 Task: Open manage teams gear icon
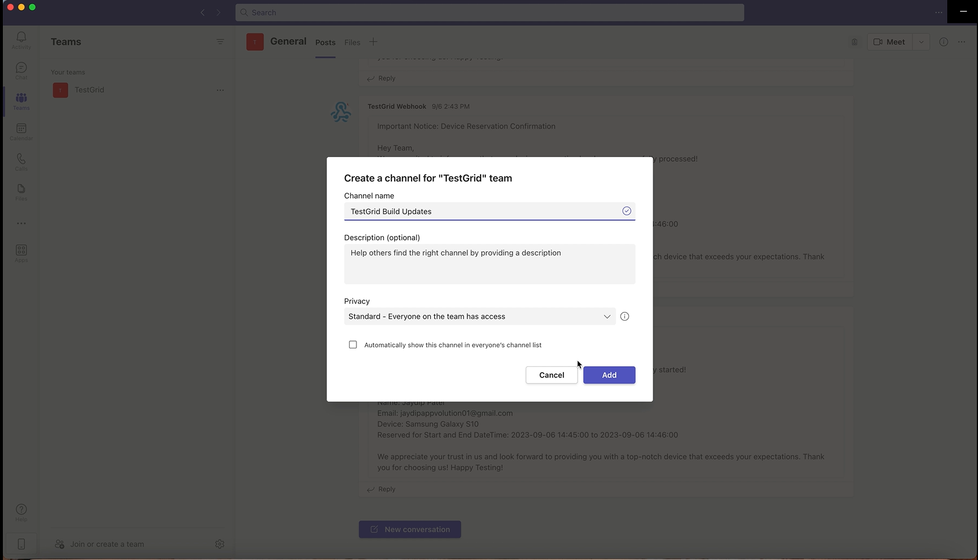(220, 544)
